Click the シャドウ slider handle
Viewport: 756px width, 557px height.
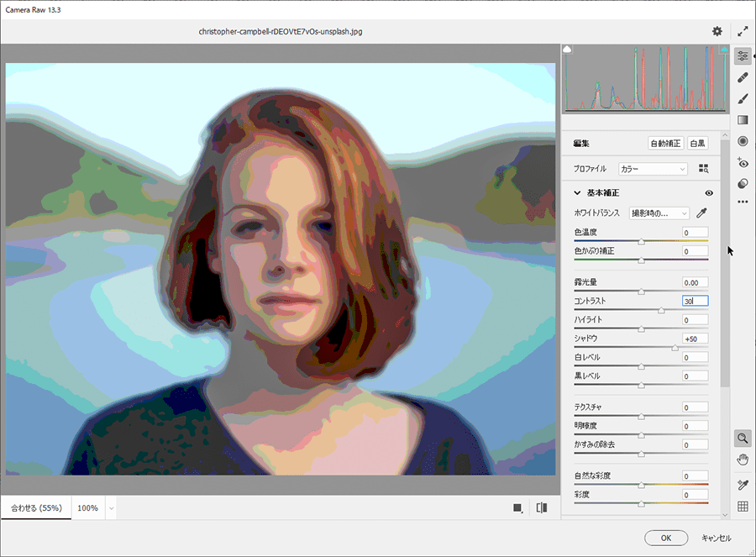point(675,347)
